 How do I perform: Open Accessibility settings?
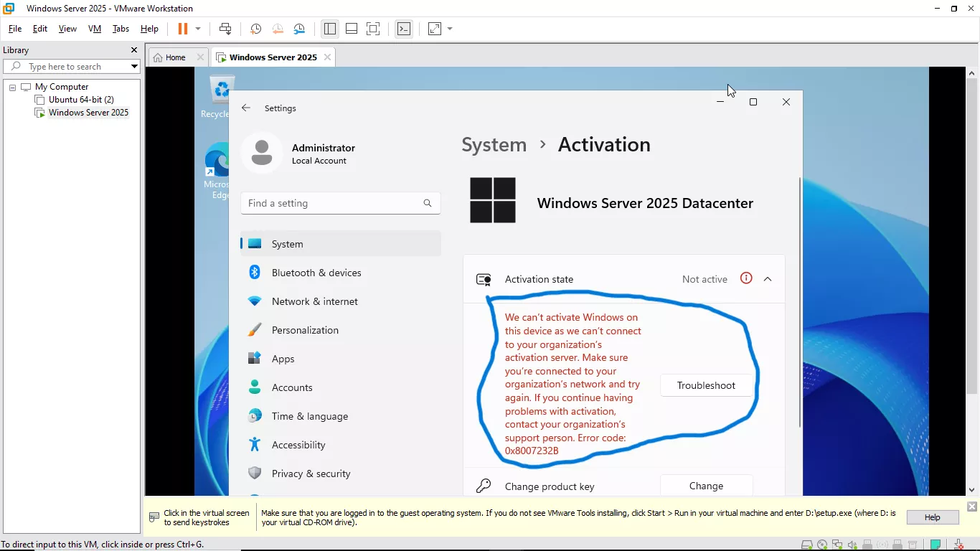pyautogui.click(x=341, y=445)
